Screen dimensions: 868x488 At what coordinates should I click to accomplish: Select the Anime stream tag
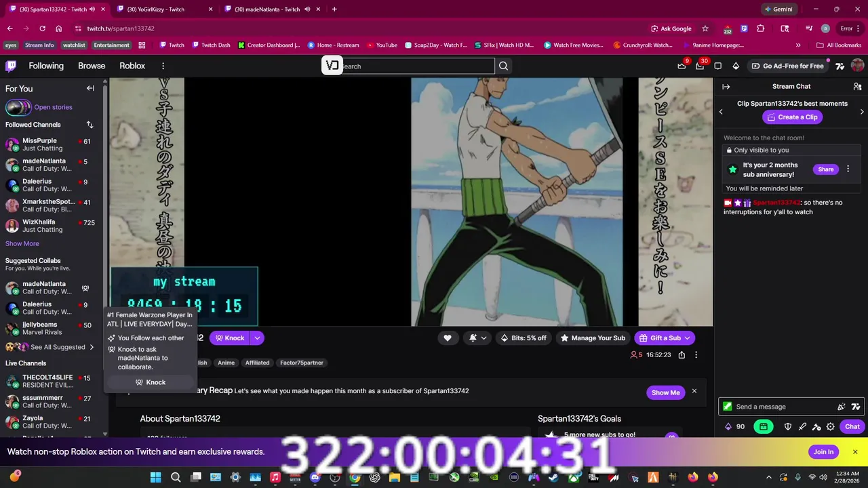[226, 363]
